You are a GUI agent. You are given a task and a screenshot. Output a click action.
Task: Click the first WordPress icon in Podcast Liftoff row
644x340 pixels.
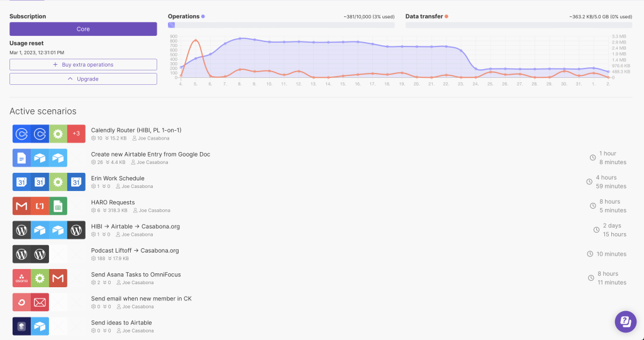(21, 255)
